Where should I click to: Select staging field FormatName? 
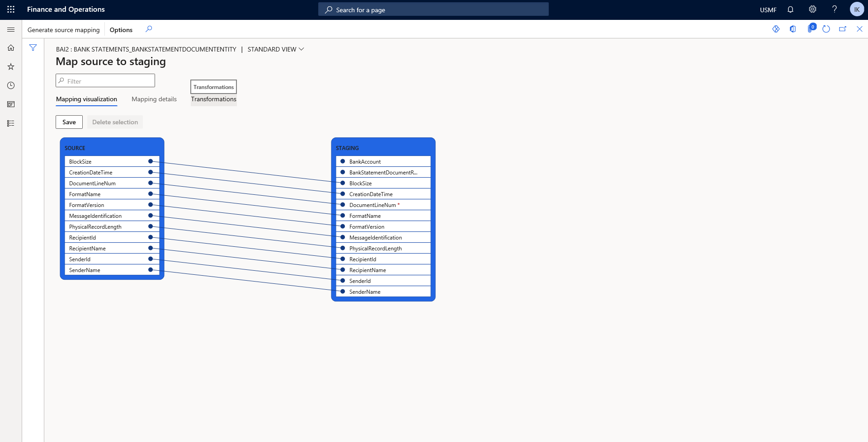[x=383, y=216]
